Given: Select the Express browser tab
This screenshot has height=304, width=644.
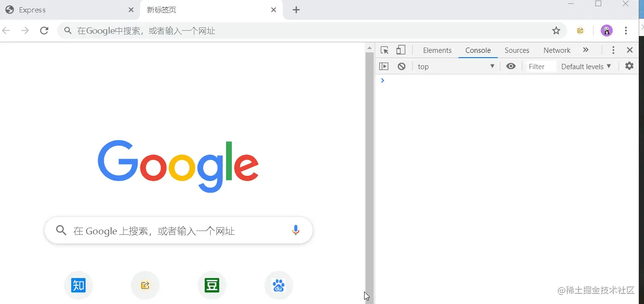Looking at the screenshot, I should (x=58, y=10).
